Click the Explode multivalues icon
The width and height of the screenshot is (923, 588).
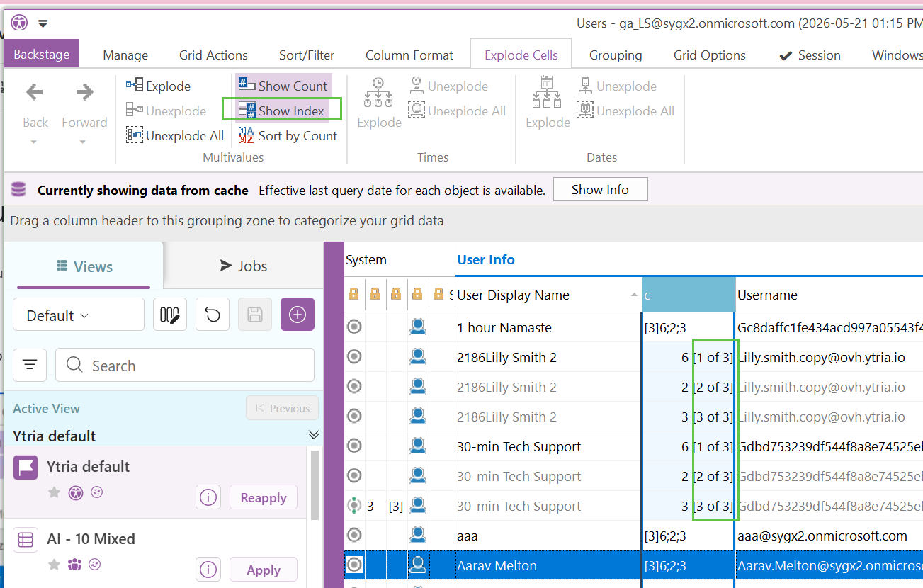tap(135, 86)
